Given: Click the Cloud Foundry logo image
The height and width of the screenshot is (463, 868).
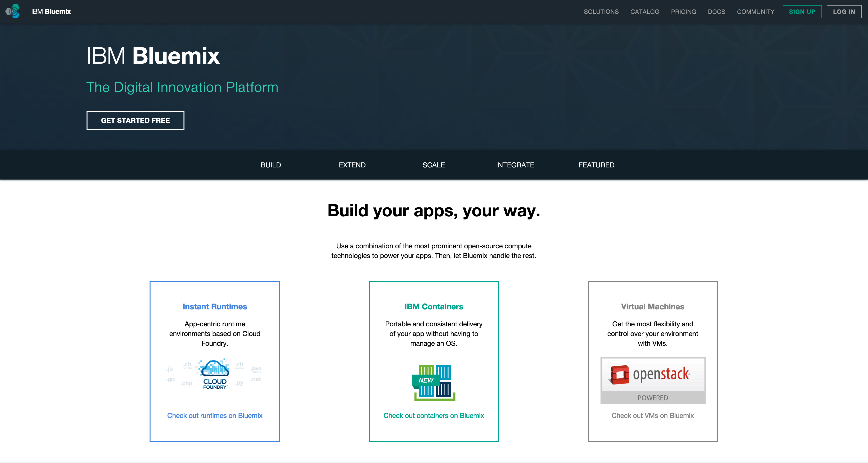Looking at the screenshot, I should pos(215,374).
